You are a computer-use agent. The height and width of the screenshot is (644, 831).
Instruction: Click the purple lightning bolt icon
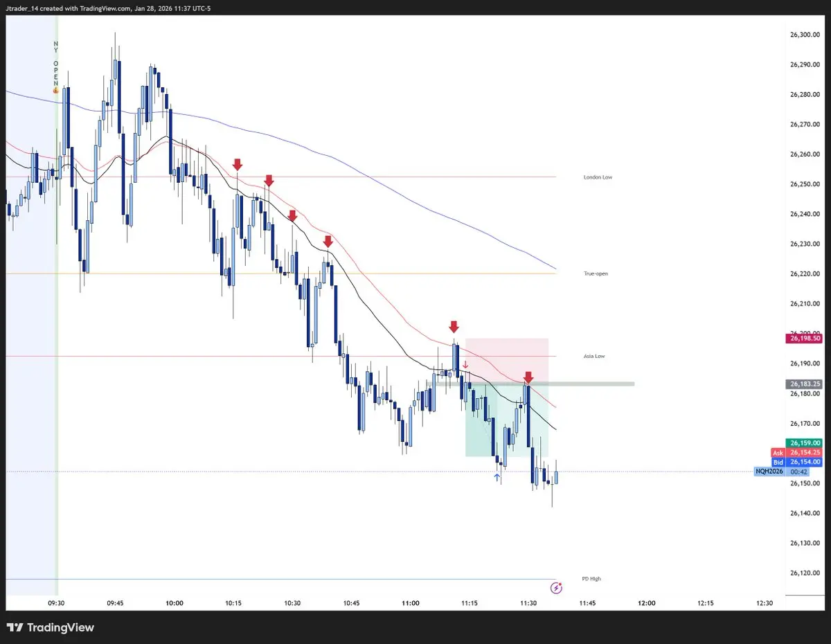[x=555, y=588]
